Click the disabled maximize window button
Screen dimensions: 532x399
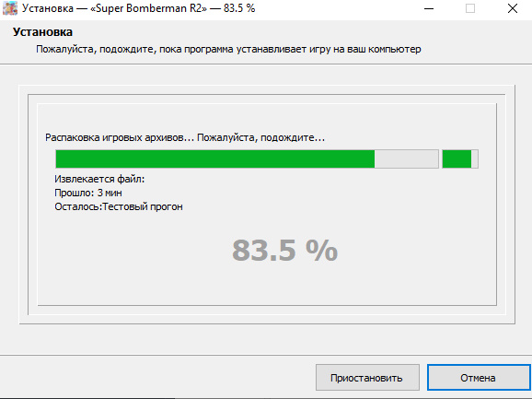click(x=470, y=9)
